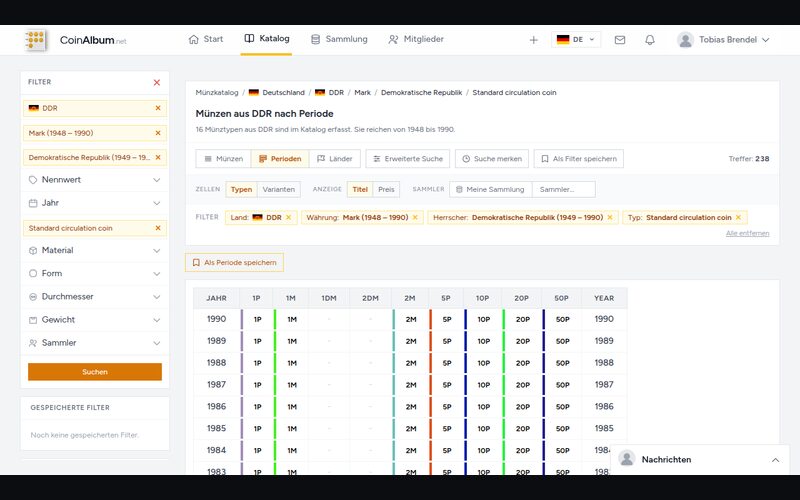Click Alle entfernen link

tap(747, 233)
